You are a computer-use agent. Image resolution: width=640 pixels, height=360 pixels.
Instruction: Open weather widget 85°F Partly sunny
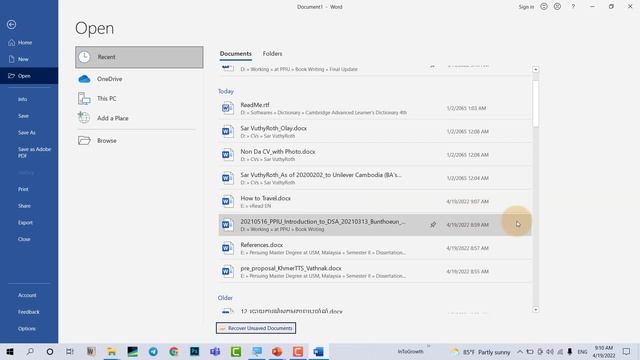pyautogui.click(x=480, y=352)
